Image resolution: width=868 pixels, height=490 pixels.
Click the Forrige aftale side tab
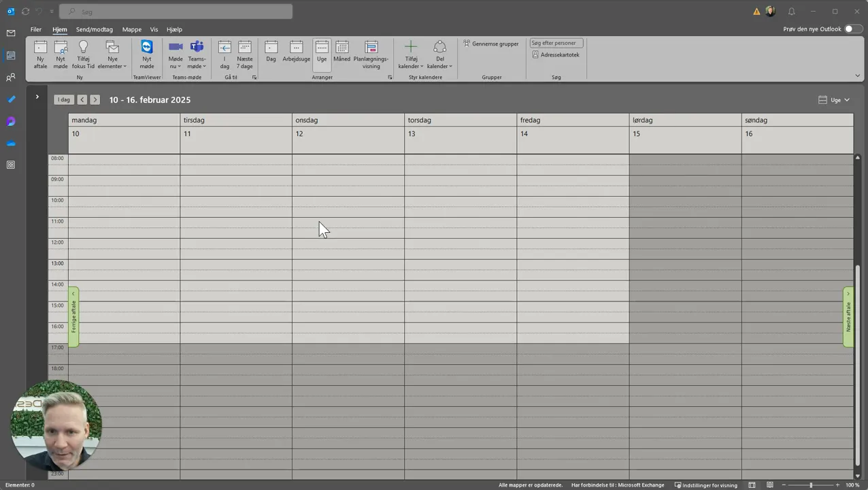tap(73, 317)
